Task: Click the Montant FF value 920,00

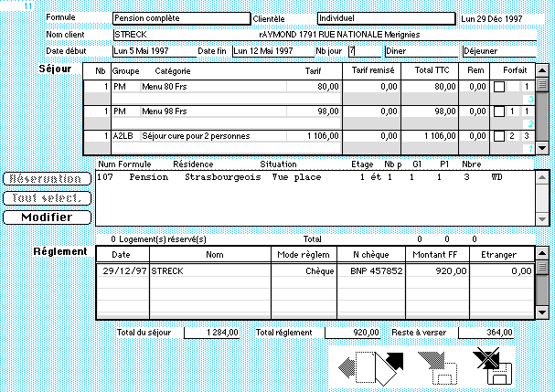Action: (x=451, y=271)
